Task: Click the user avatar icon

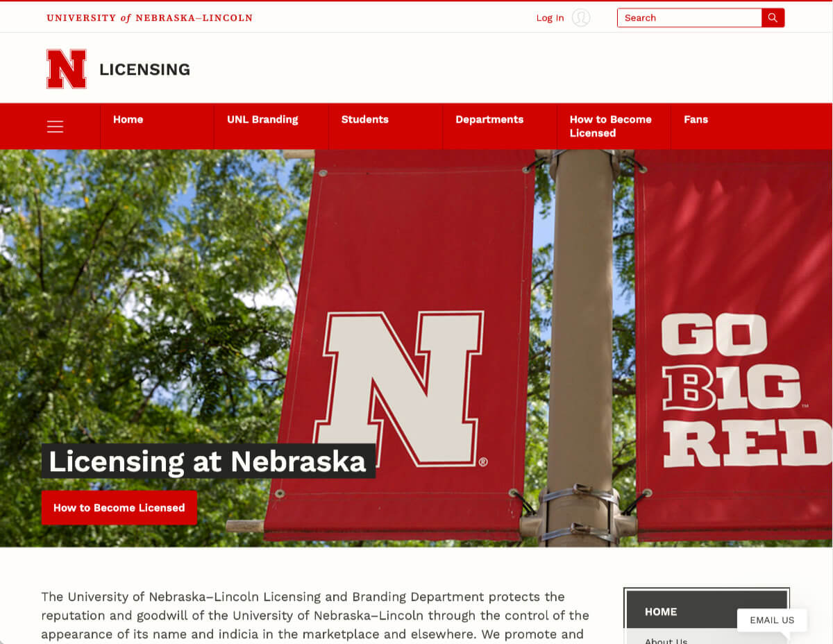Action: (581, 18)
